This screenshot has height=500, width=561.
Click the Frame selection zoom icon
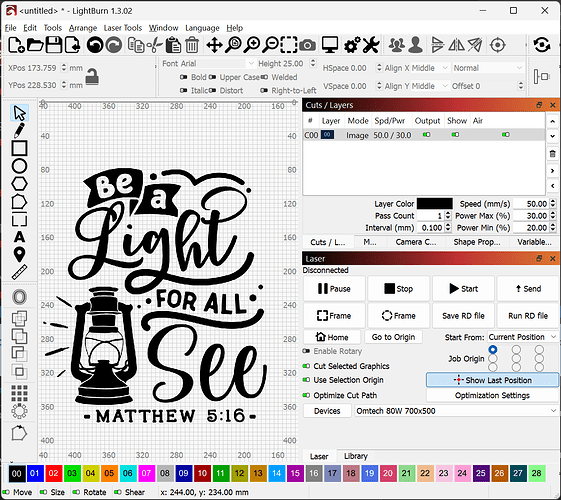(289, 45)
